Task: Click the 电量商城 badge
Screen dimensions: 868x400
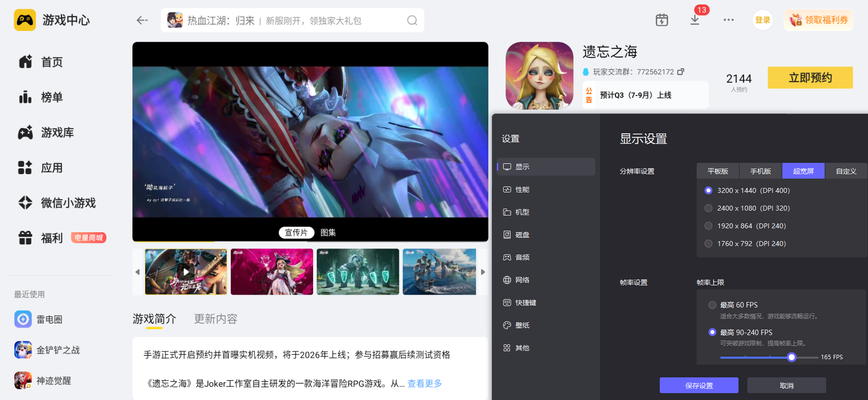Action: point(89,238)
